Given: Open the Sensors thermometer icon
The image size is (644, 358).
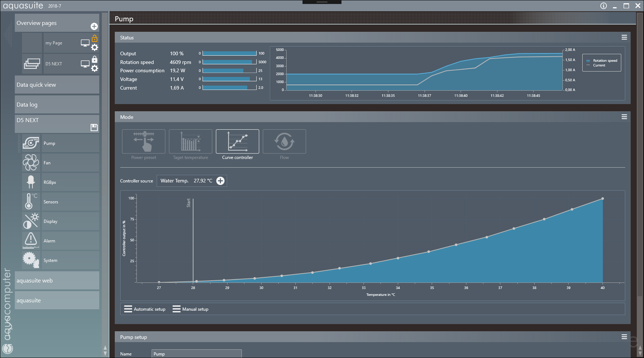Looking at the screenshot, I should [x=31, y=202].
